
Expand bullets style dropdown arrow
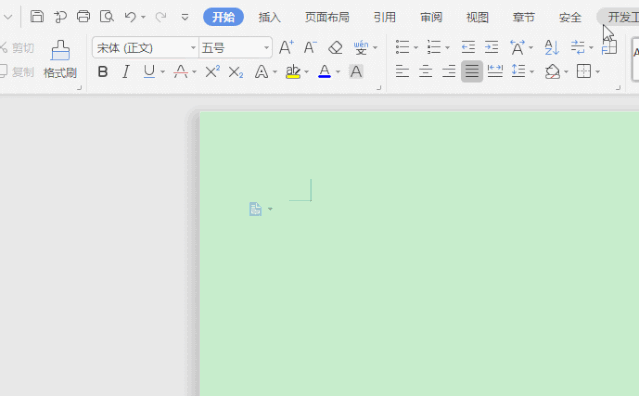(416, 48)
